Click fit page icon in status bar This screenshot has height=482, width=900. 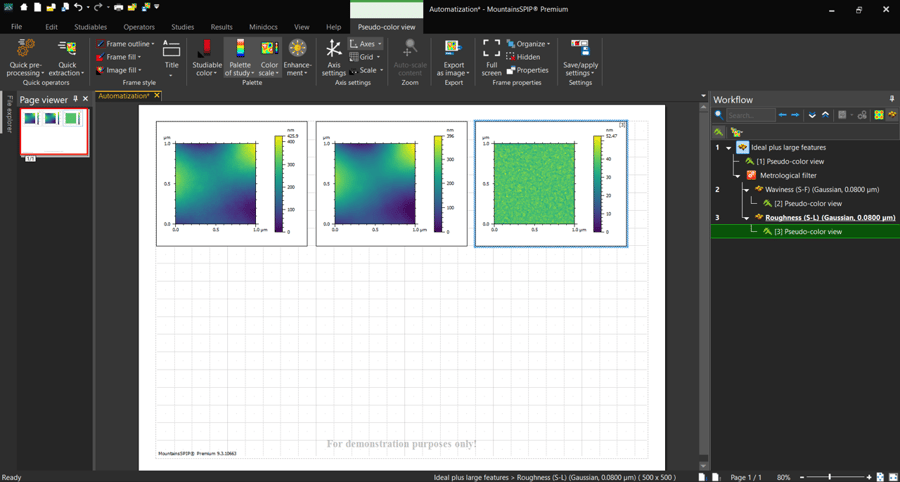click(880, 477)
